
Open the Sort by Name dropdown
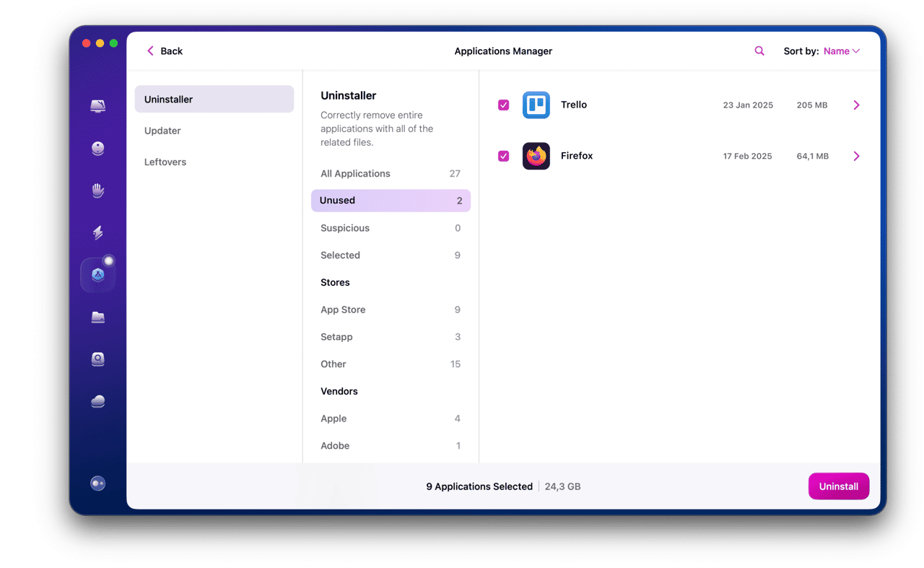point(842,51)
